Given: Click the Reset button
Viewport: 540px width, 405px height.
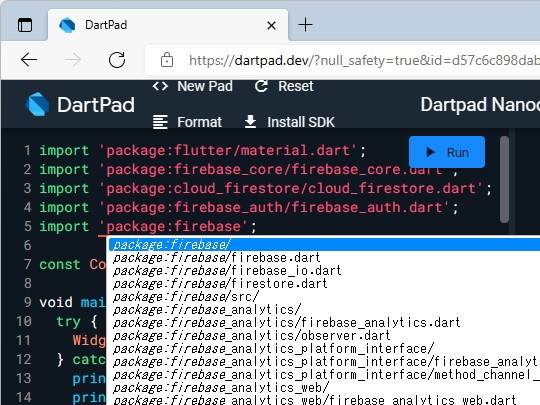Looking at the screenshot, I should point(284,86).
